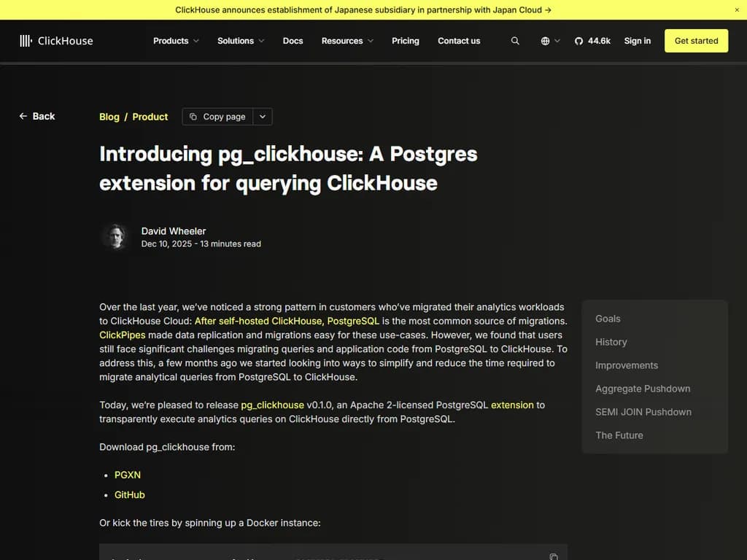
Task: Open the PGXN download link
Action: (x=127, y=475)
